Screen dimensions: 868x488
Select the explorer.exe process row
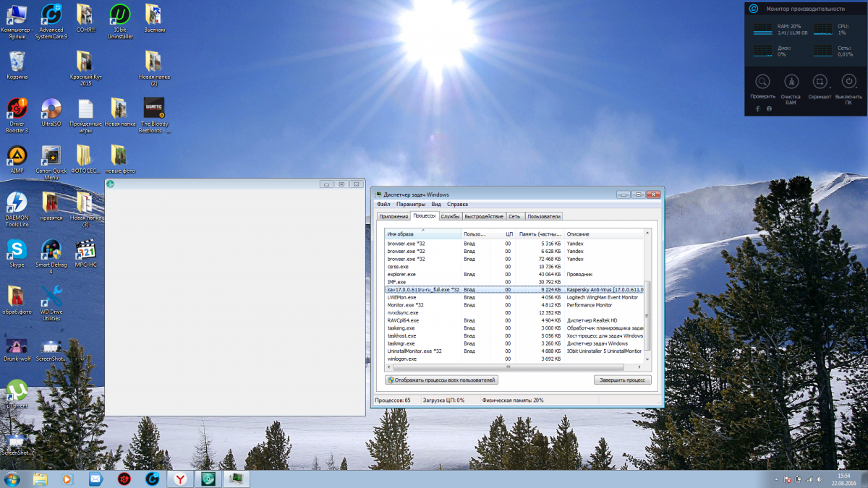(x=401, y=275)
